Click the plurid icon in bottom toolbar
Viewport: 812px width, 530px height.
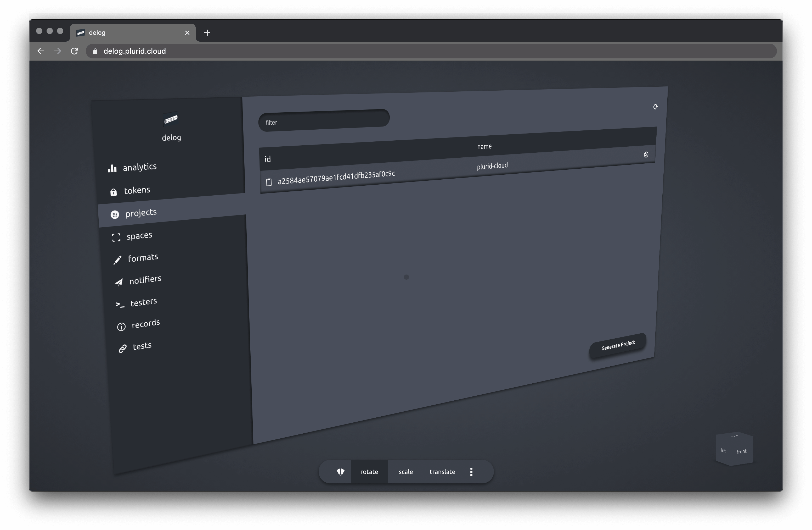click(340, 472)
